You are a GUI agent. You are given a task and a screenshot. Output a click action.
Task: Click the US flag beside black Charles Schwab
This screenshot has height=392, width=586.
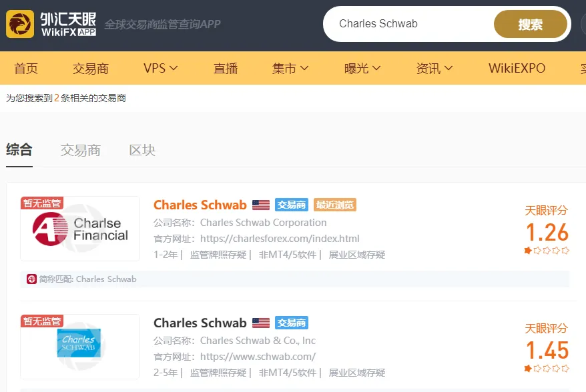coord(261,323)
